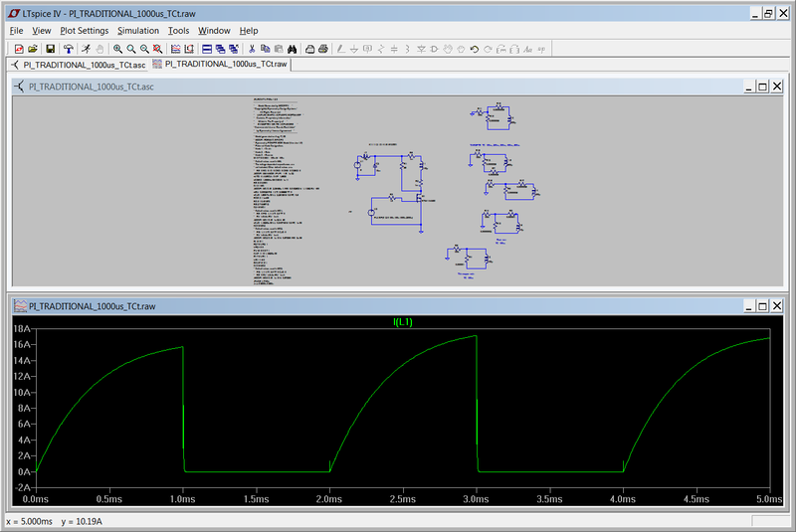Click the New Schematic toolbar icon

pos(19,48)
